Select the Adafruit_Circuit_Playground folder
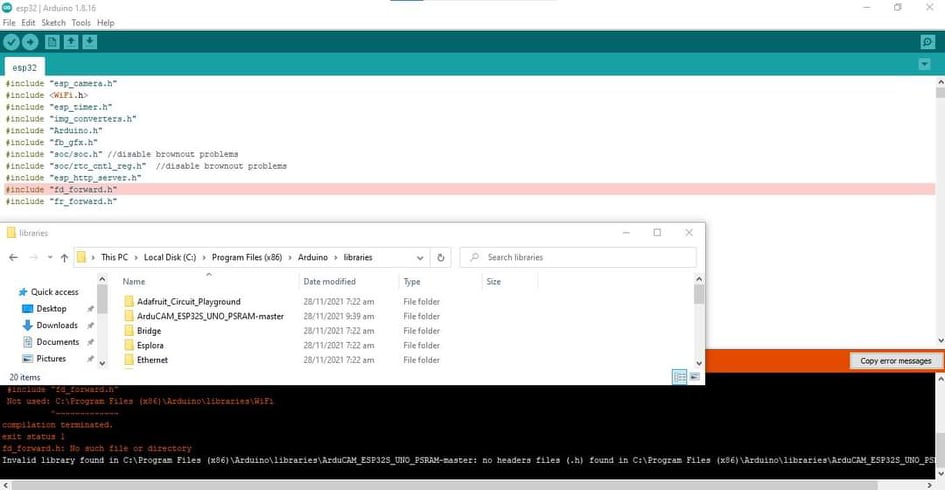Screen dimensions: 945x490 [189, 301]
